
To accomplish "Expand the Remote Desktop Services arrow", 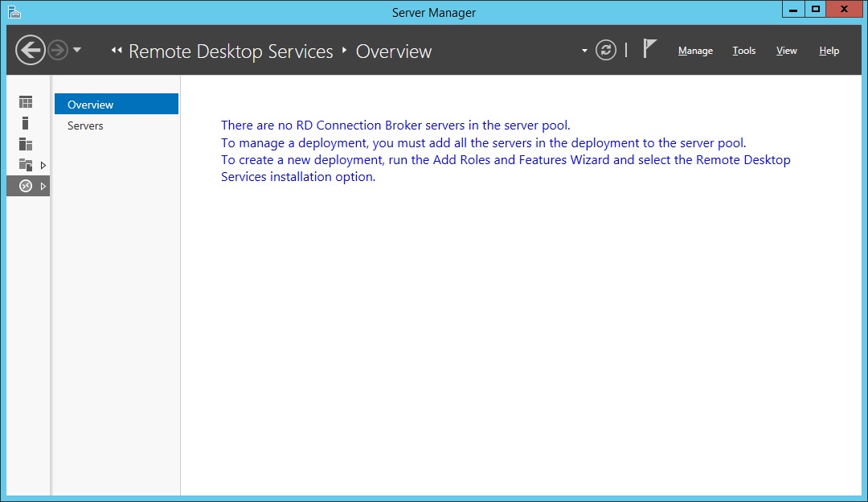I will (43, 186).
